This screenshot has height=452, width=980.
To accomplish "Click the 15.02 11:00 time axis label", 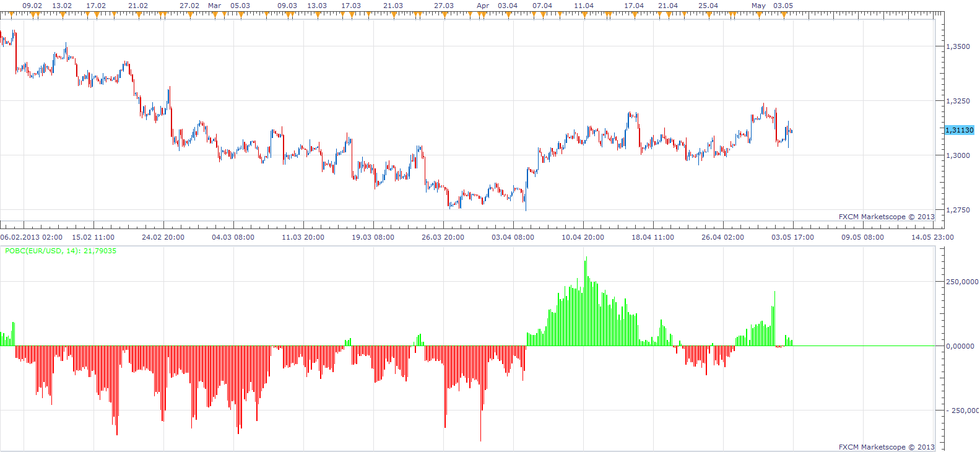I will pyautogui.click(x=93, y=237).
